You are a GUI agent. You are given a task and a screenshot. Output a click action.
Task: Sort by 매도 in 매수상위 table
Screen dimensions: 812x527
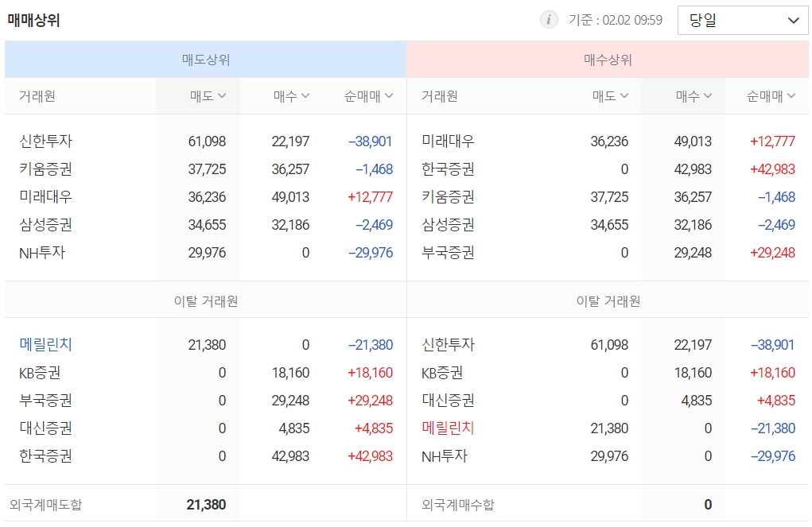tap(610, 95)
